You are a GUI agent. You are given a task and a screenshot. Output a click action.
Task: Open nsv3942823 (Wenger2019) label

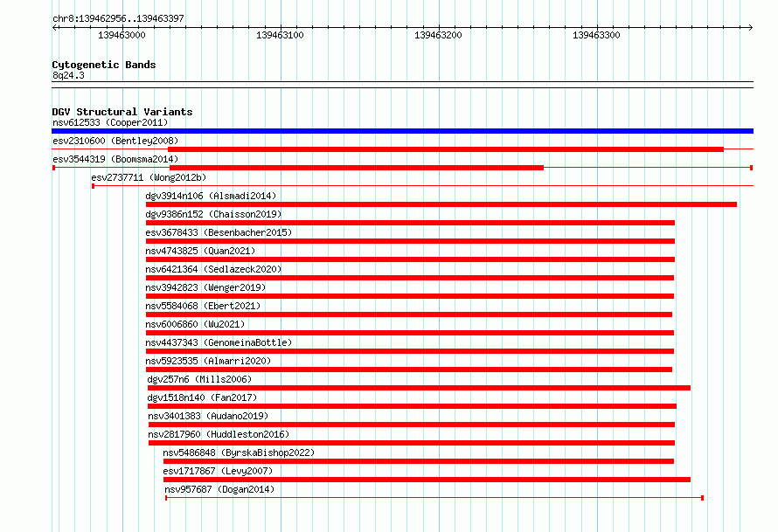[x=205, y=287]
